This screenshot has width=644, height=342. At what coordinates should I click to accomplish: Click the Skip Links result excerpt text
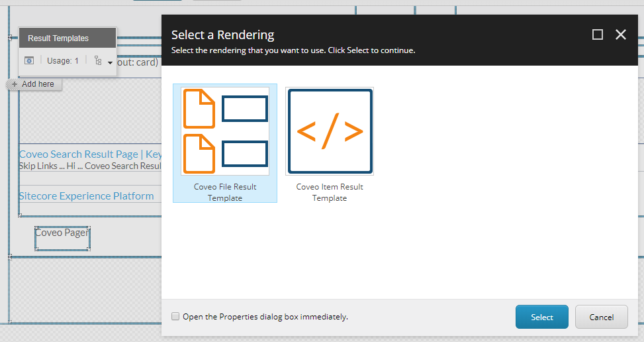coord(90,166)
